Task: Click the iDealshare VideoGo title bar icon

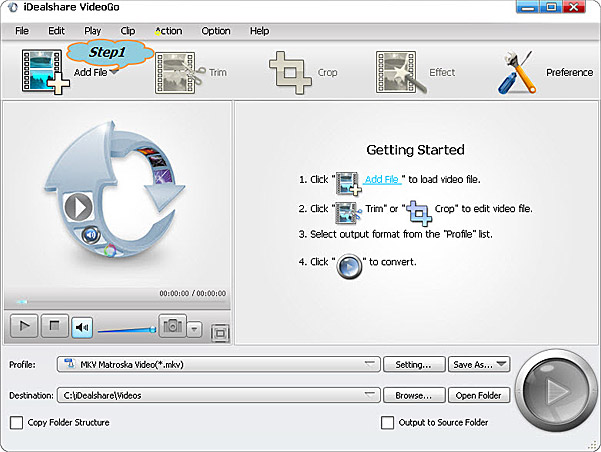Action: click(x=12, y=7)
